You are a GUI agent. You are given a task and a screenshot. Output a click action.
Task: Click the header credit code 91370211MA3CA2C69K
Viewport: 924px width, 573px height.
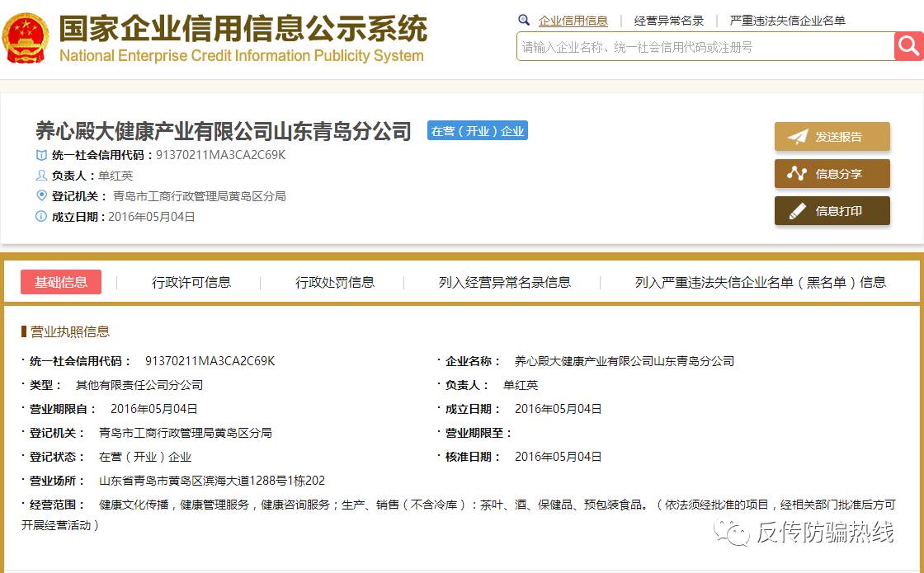click(x=220, y=155)
